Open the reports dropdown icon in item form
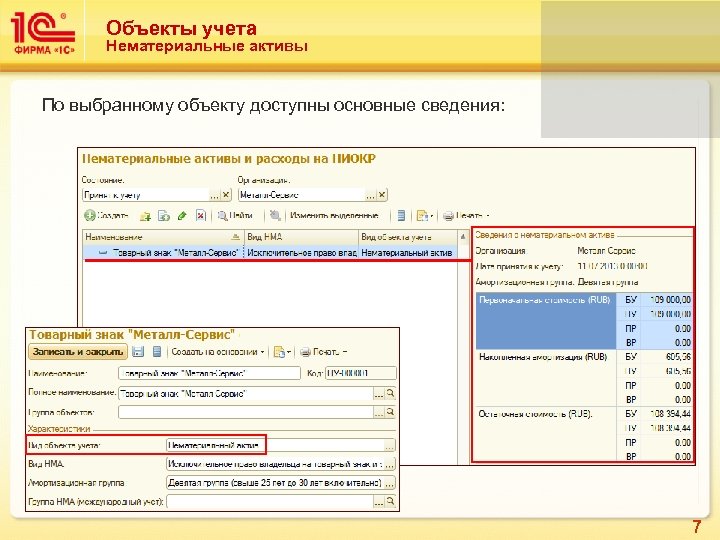Screen dimensions: 720x540 pos(282,352)
